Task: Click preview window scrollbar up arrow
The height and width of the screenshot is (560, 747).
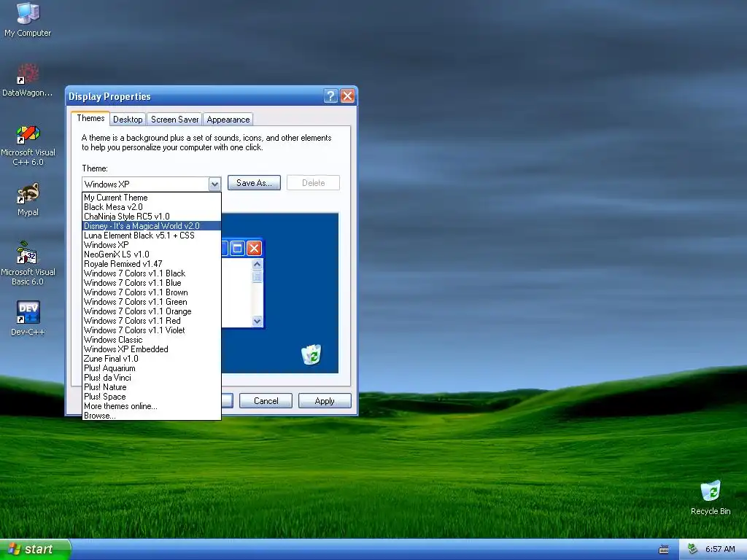Action: (258, 264)
